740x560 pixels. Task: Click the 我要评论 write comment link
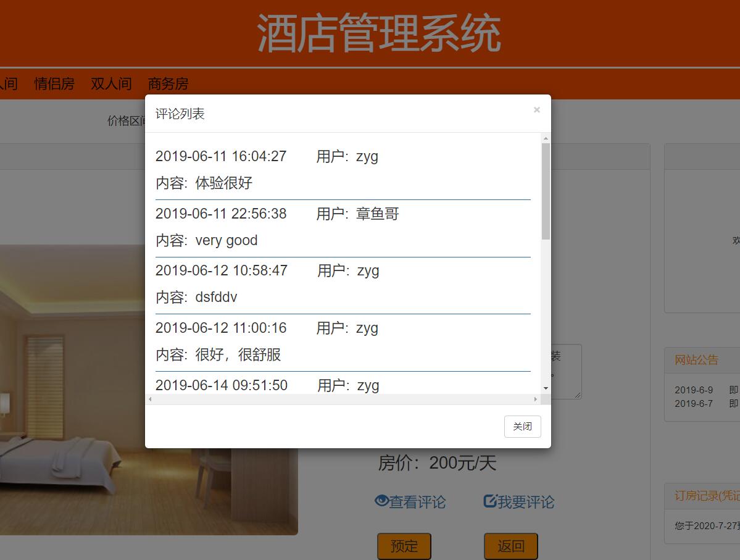525,501
